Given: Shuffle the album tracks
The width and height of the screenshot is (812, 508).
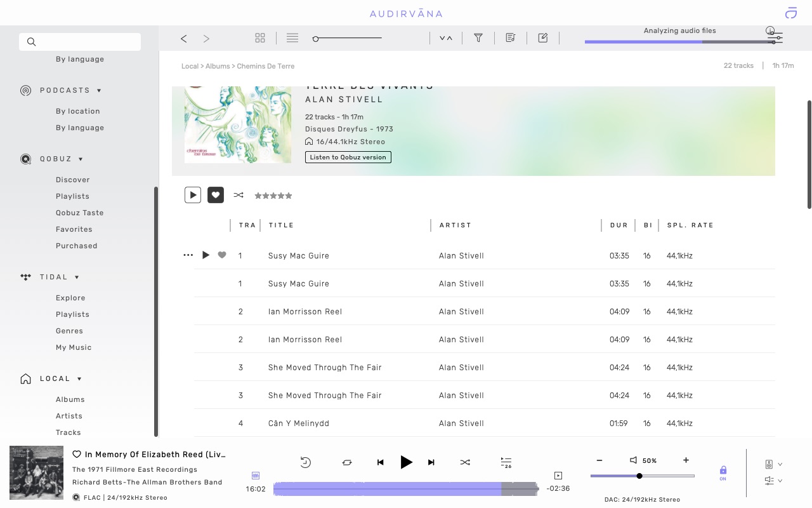Looking at the screenshot, I should [239, 195].
